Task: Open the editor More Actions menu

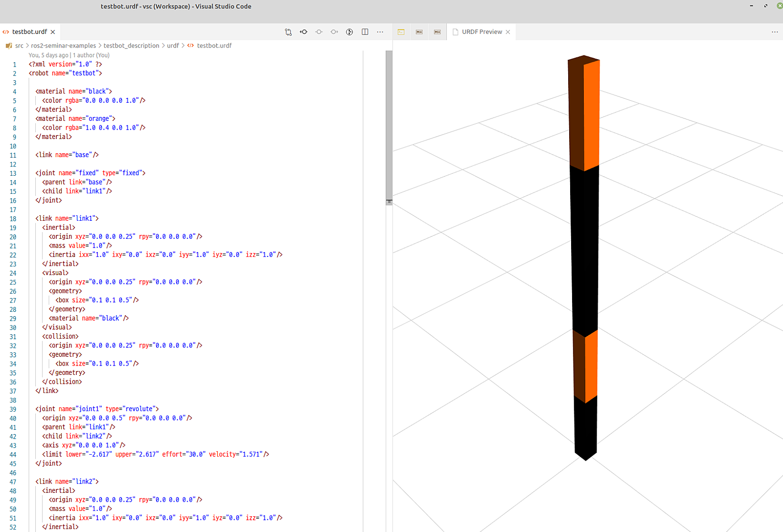Action: (x=380, y=32)
